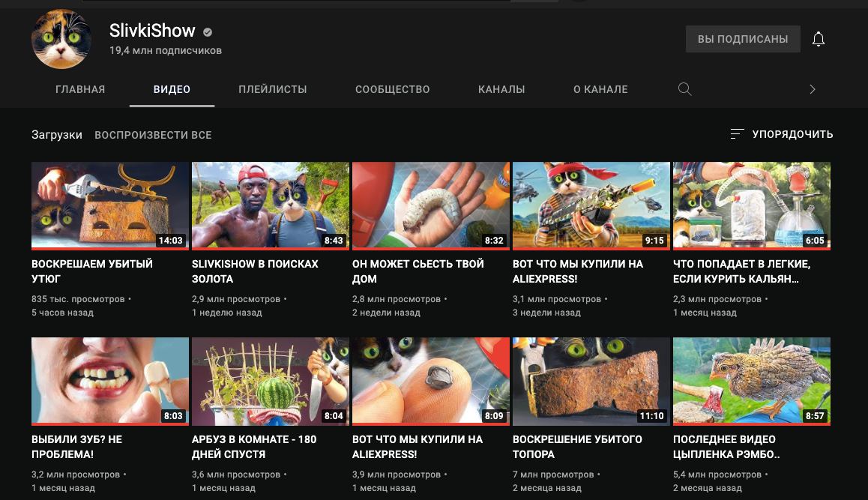Open the missing tooth video thumbnail
This screenshot has width=868, height=500.
[x=110, y=381]
